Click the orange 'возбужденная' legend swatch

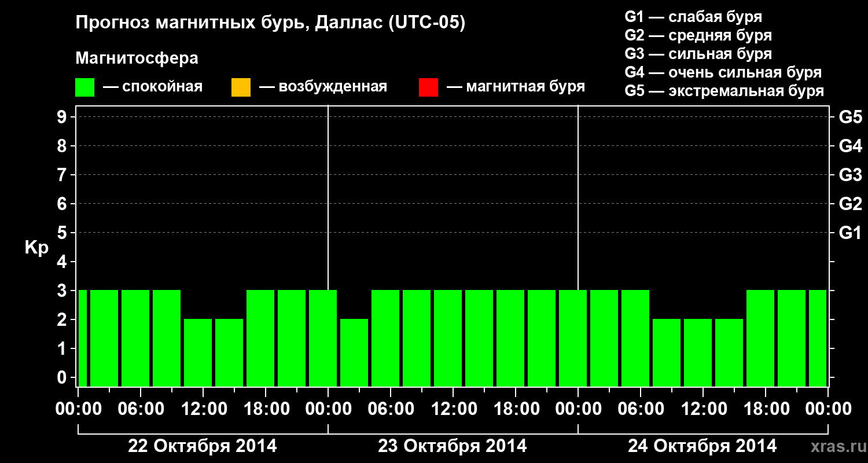[x=241, y=87]
